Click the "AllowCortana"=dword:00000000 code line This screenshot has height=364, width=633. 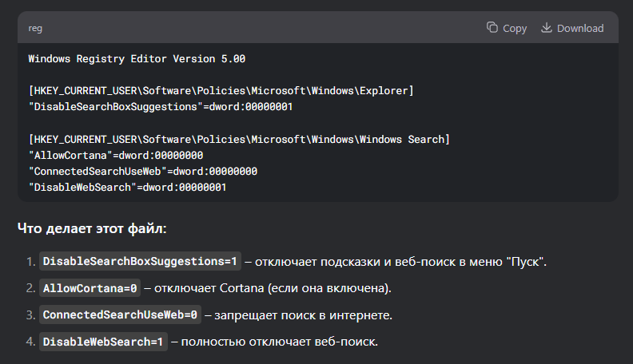116,156
